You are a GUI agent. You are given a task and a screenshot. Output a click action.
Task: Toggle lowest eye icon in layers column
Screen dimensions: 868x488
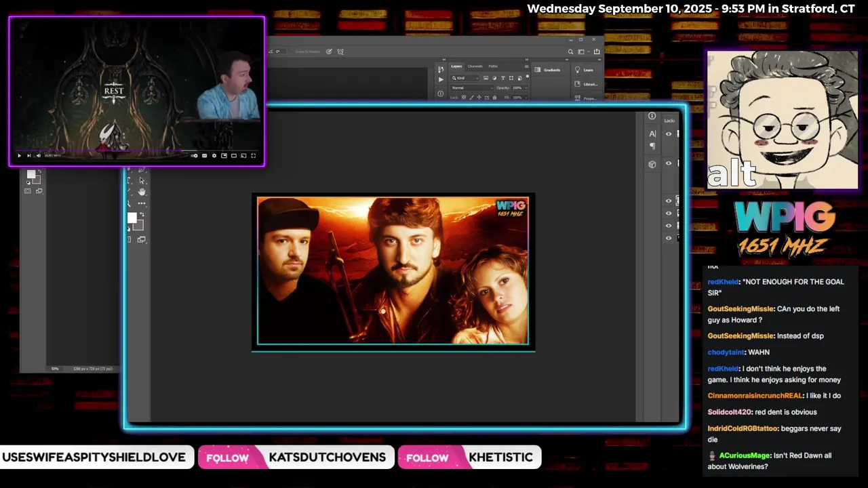(x=669, y=238)
